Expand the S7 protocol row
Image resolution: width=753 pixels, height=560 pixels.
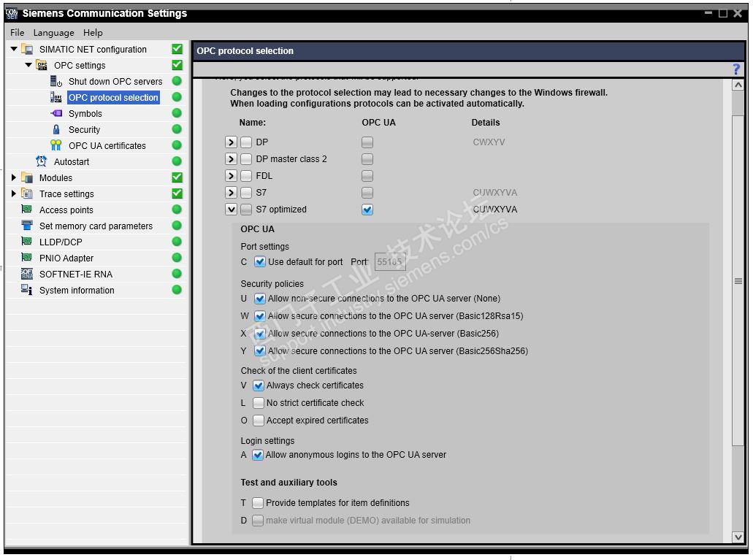click(x=231, y=193)
